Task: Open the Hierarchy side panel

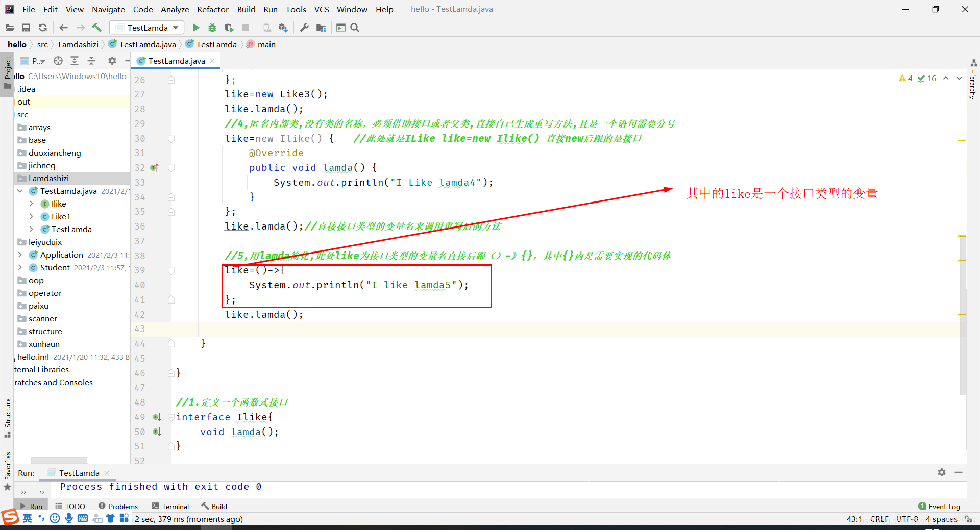Action: click(973, 79)
